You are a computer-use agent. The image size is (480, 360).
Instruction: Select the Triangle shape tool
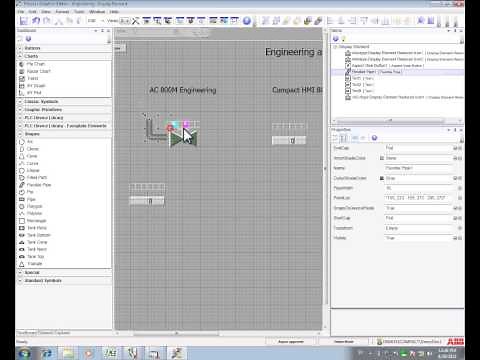click(34, 264)
